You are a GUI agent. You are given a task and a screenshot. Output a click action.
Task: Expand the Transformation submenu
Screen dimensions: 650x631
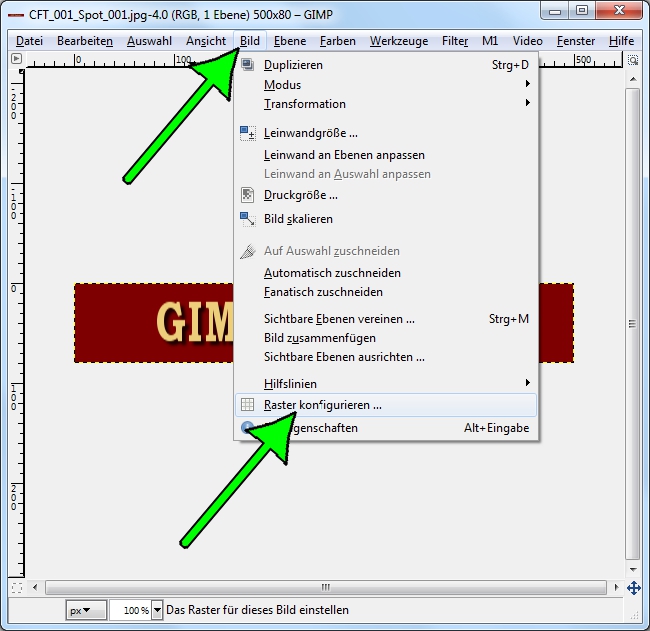click(386, 104)
